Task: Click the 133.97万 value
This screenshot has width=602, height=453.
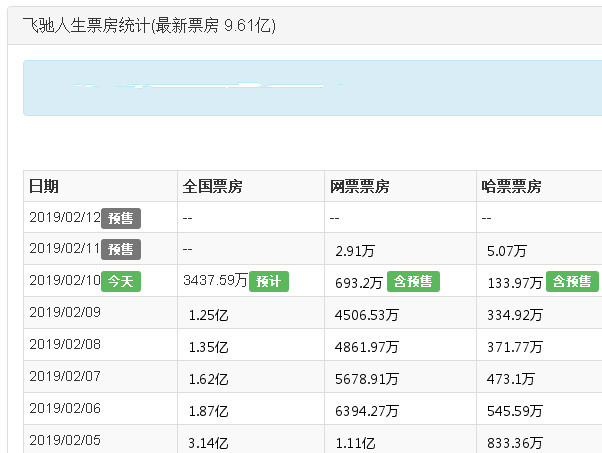Action: point(515,283)
